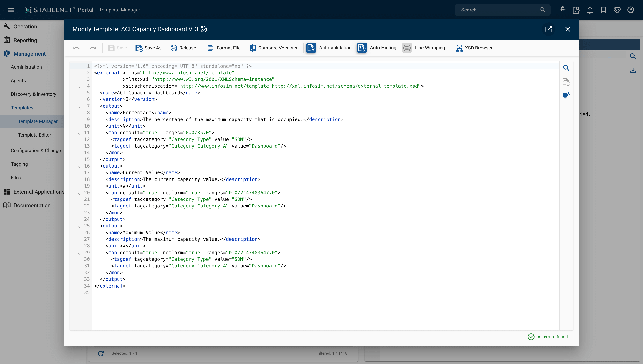
Task: Click line number 35 in editor gutter
Action: pyautogui.click(x=87, y=292)
